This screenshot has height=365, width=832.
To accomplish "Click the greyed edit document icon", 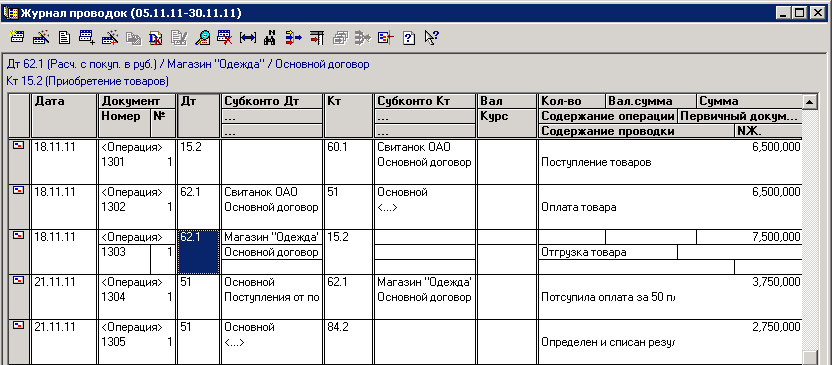I will [x=179, y=38].
